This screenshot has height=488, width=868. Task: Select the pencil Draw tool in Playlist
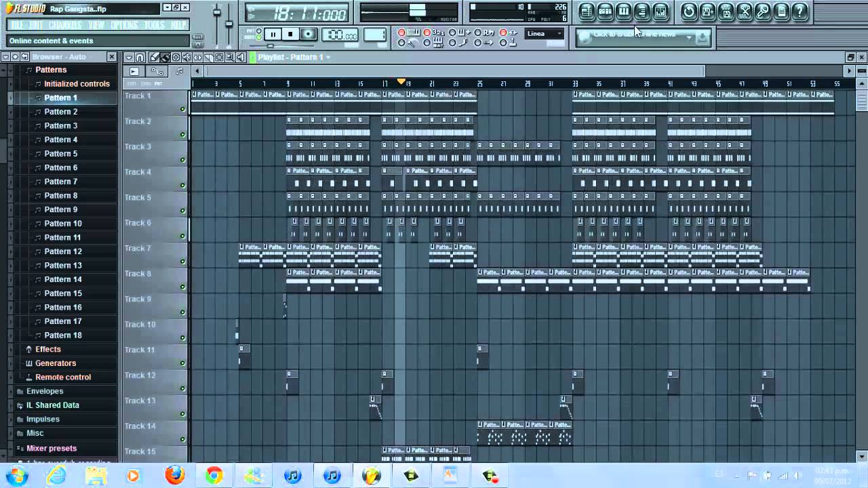coord(155,58)
